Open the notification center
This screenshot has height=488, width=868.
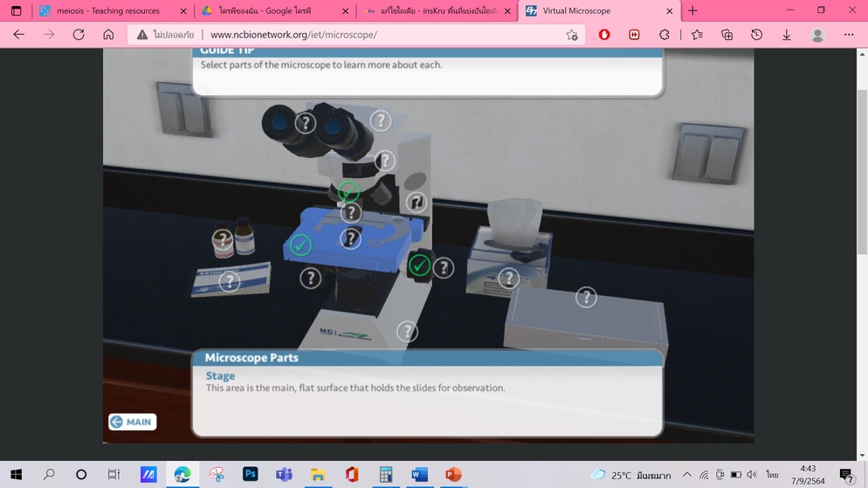846,475
